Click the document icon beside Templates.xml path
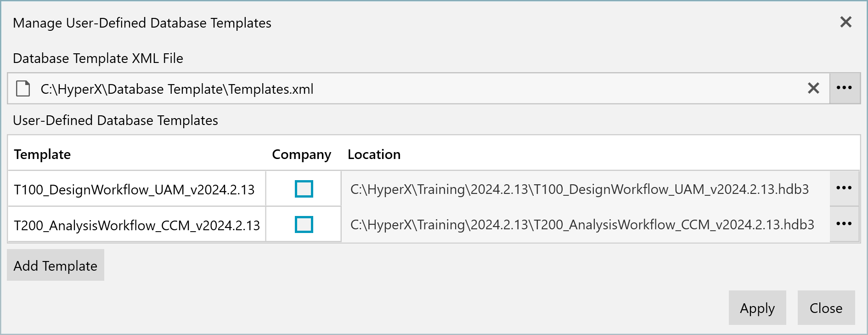This screenshot has height=335, width=868. [x=23, y=89]
